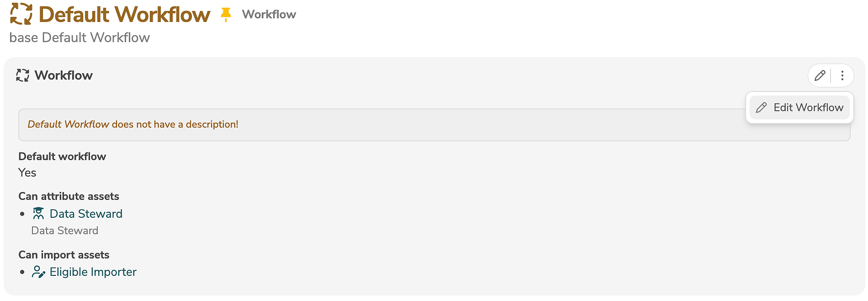Click the missing description notice box
The image size is (868, 301).
[x=411, y=124]
